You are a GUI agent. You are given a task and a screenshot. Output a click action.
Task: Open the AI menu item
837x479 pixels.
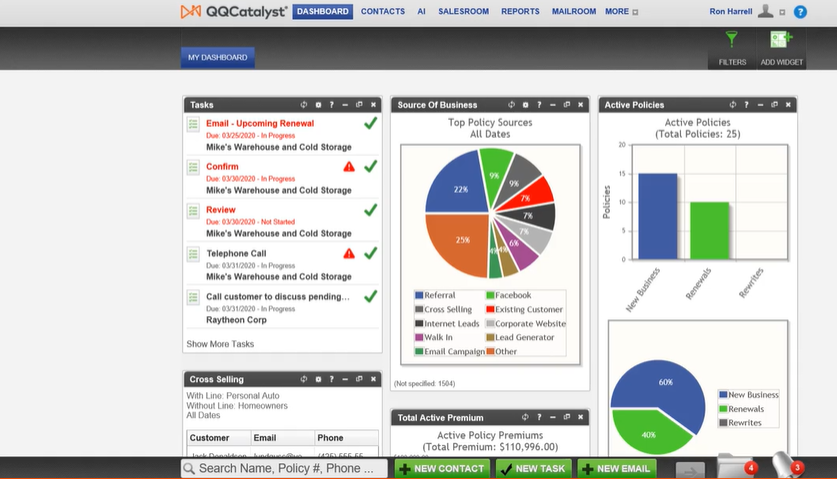click(x=421, y=11)
